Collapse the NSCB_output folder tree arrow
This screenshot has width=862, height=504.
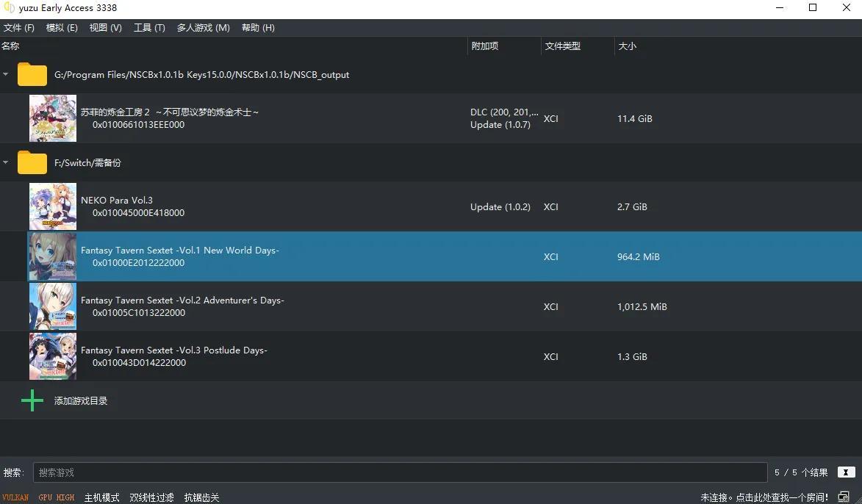[x=5, y=74]
